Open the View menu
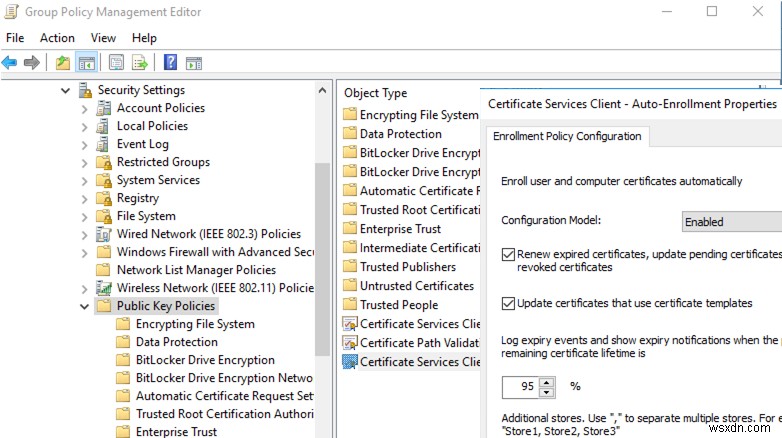 pyautogui.click(x=103, y=38)
